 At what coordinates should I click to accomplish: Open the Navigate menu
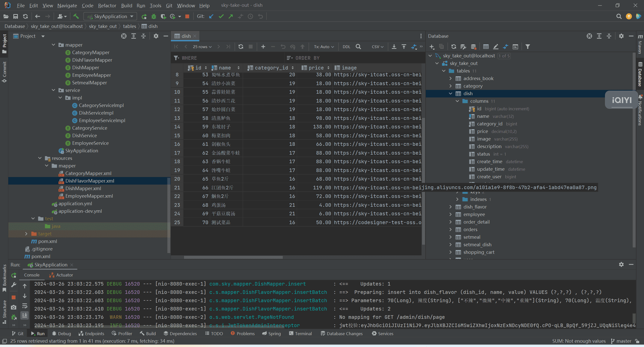(x=67, y=6)
